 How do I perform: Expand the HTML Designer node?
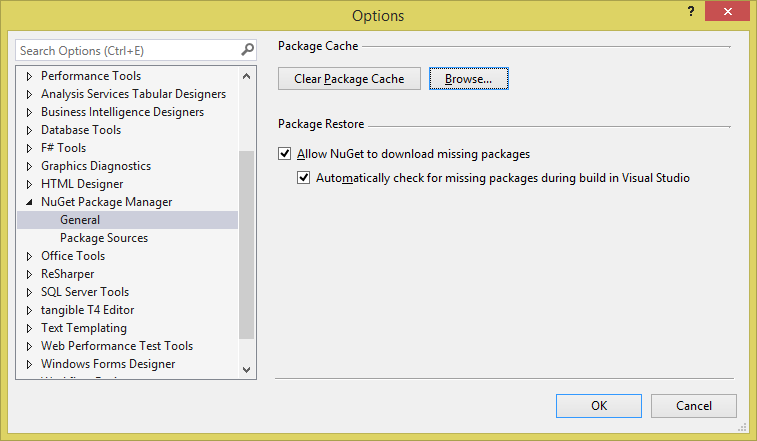pos(29,185)
